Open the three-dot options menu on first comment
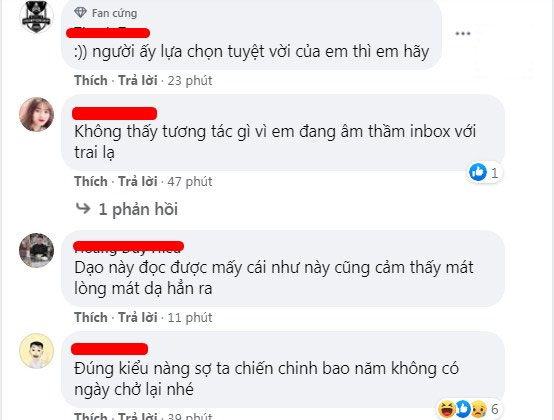This screenshot has width=554, height=420. click(463, 34)
